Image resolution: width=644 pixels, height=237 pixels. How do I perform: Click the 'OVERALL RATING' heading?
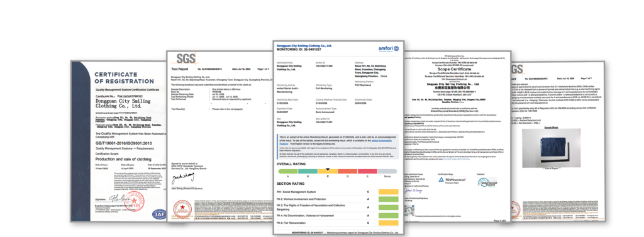(291, 164)
